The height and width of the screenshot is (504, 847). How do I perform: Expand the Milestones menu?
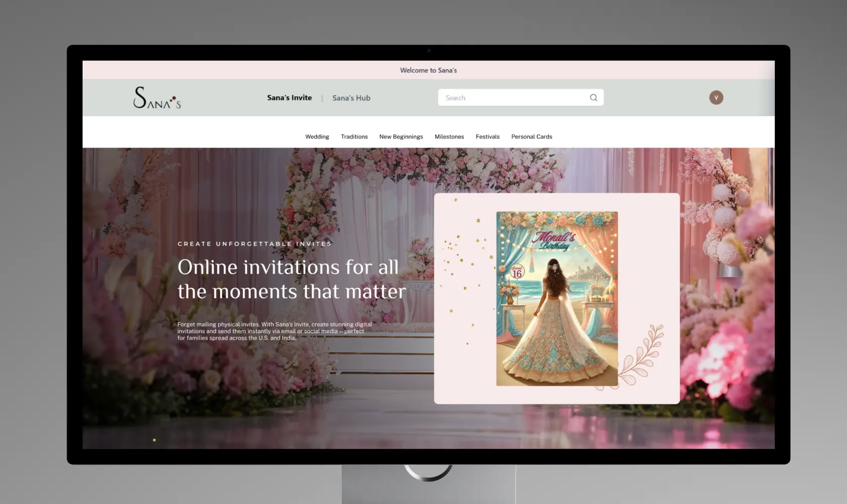(449, 137)
